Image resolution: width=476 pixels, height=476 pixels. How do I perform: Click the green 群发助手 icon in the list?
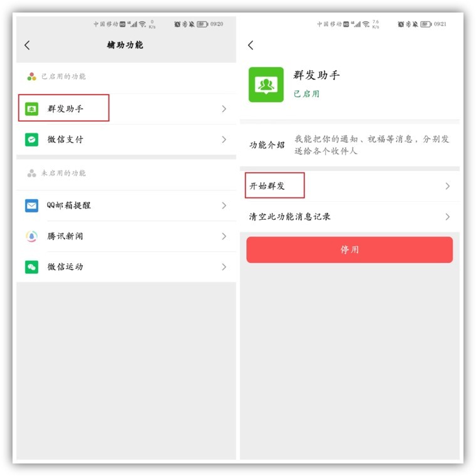(31, 109)
